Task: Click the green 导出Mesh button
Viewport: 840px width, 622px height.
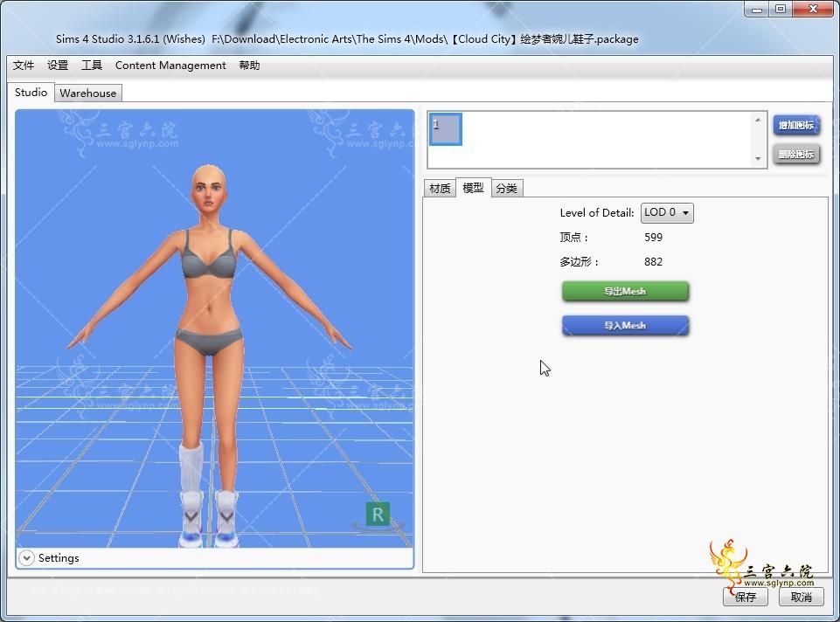Action: coord(625,291)
